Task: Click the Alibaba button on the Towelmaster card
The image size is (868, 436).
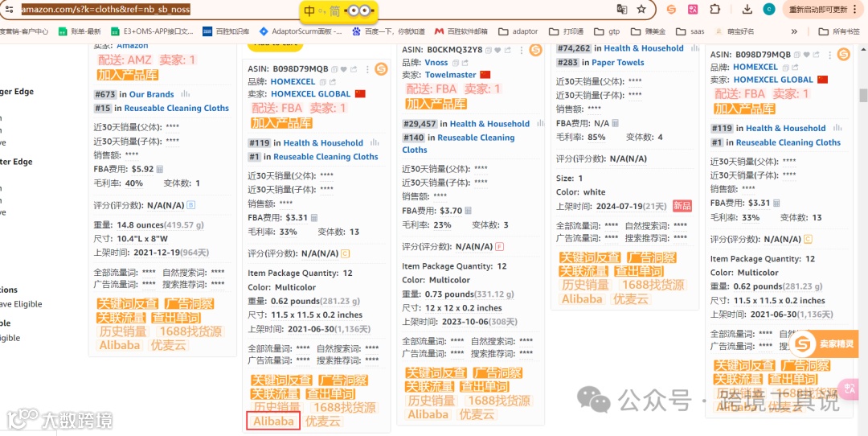Action: pyautogui.click(x=428, y=413)
